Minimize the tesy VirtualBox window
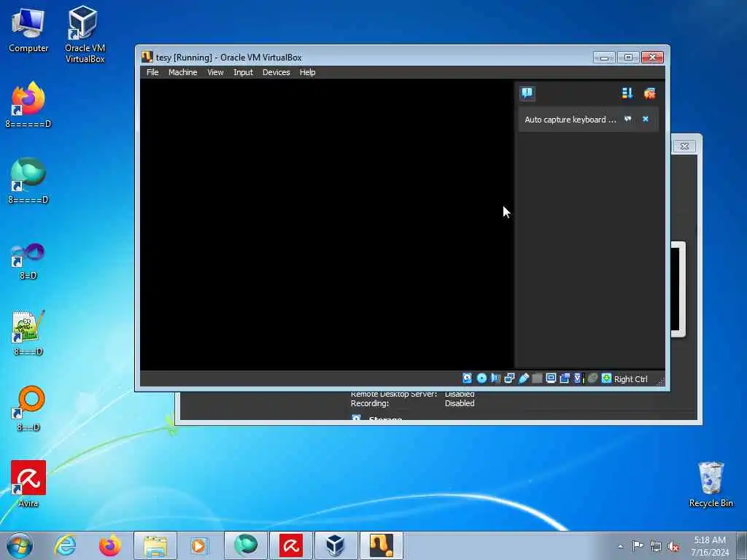Screen dimensions: 747x560 pos(605,58)
